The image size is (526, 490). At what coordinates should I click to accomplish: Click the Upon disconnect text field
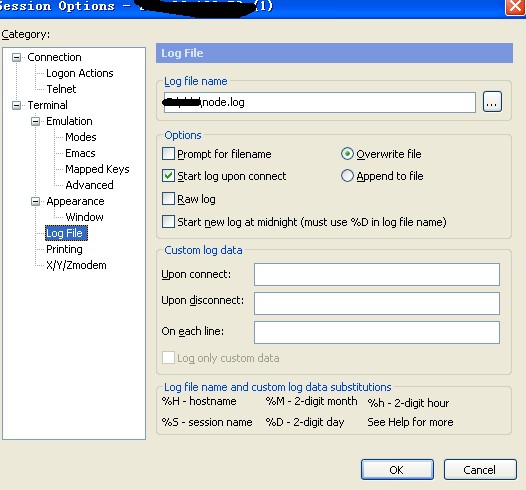(377, 304)
